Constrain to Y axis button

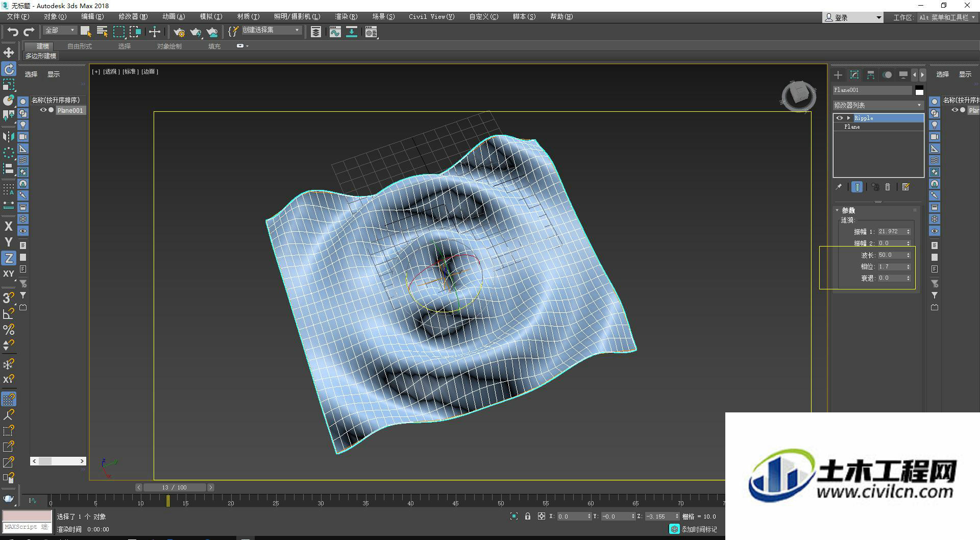click(9, 242)
